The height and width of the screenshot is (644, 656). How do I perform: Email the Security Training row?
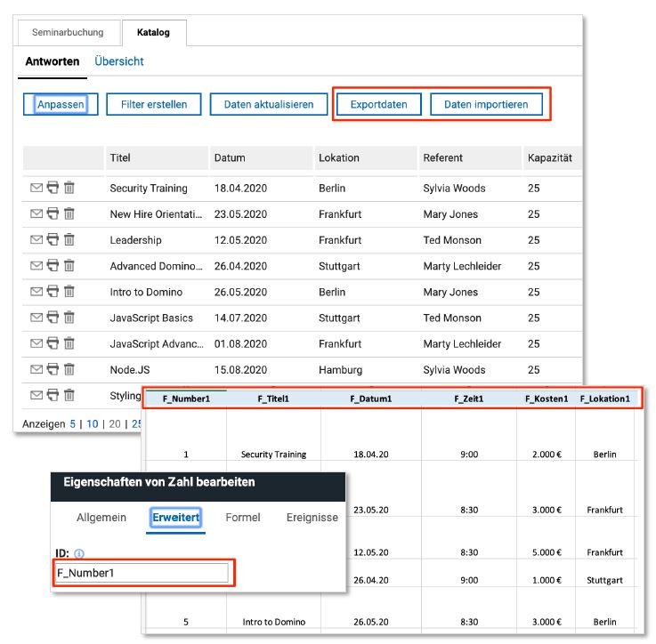(36, 188)
